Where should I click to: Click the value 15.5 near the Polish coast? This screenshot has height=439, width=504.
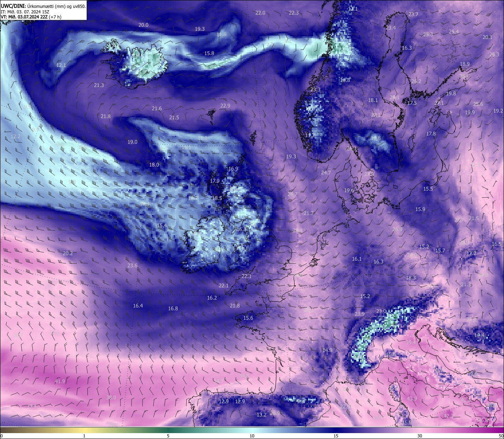click(x=428, y=189)
